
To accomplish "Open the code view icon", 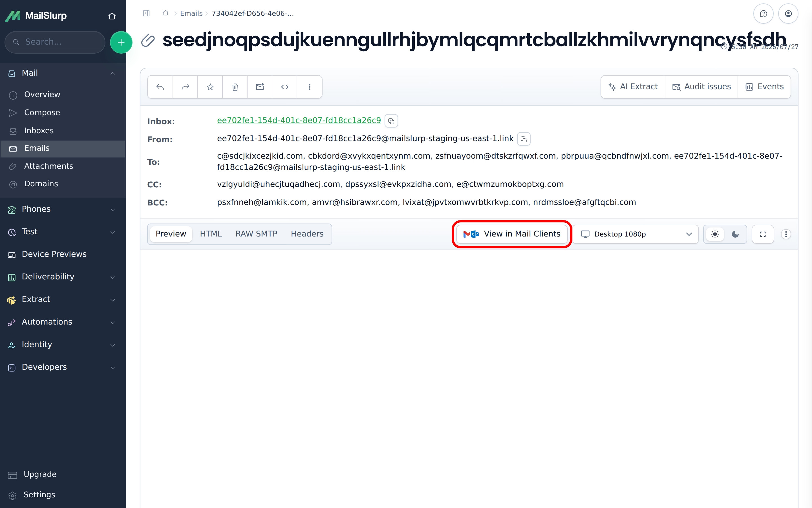I will tap(284, 87).
